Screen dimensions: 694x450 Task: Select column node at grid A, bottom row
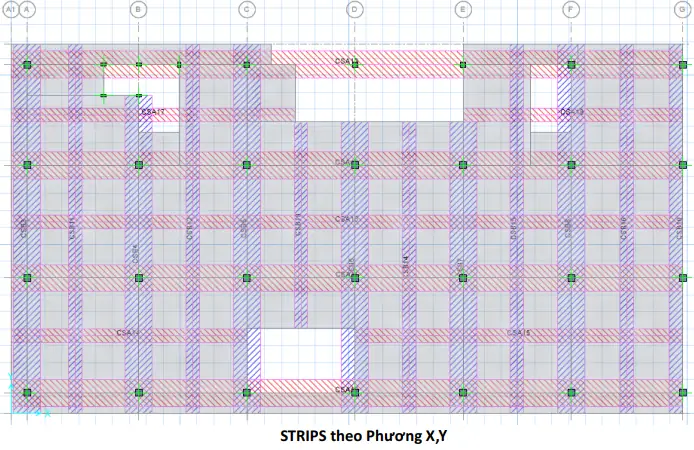[x=27, y=392]
